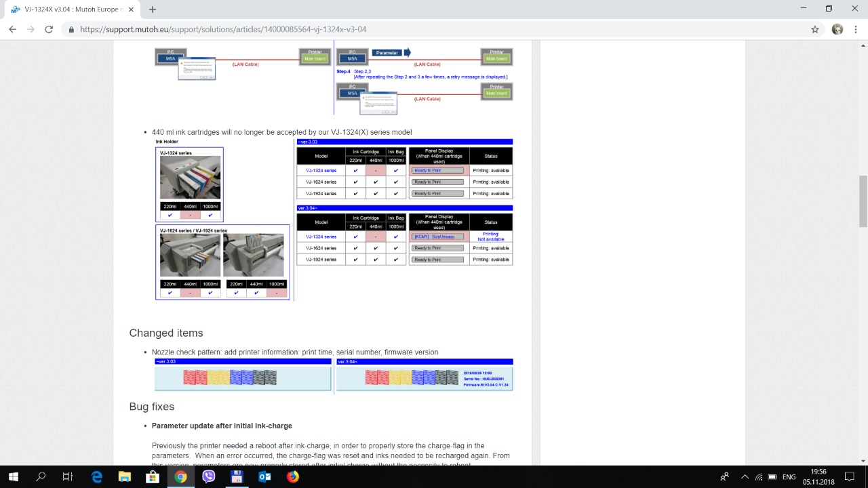Click the ver.3.03 nozzle check pattern image

[x=243, y=378]
